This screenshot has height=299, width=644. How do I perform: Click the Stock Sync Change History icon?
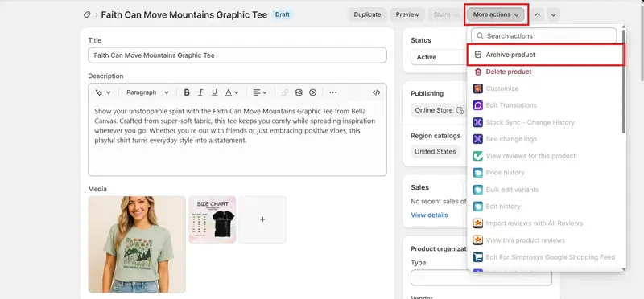(477, 122)
